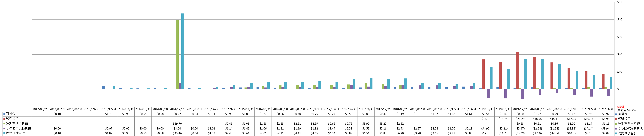Select その他の流動負債 row label in data table
644x136 pixels.
click(18, 129)
